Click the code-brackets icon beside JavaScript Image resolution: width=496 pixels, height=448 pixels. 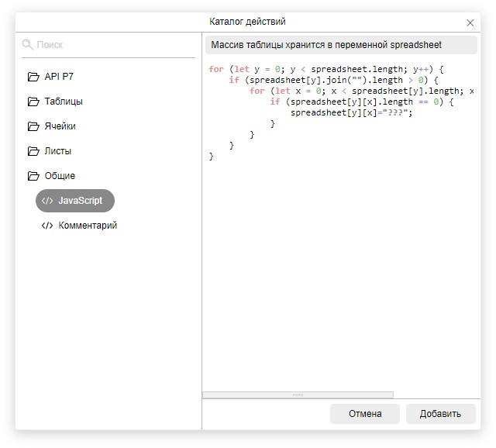click(47, 201)
